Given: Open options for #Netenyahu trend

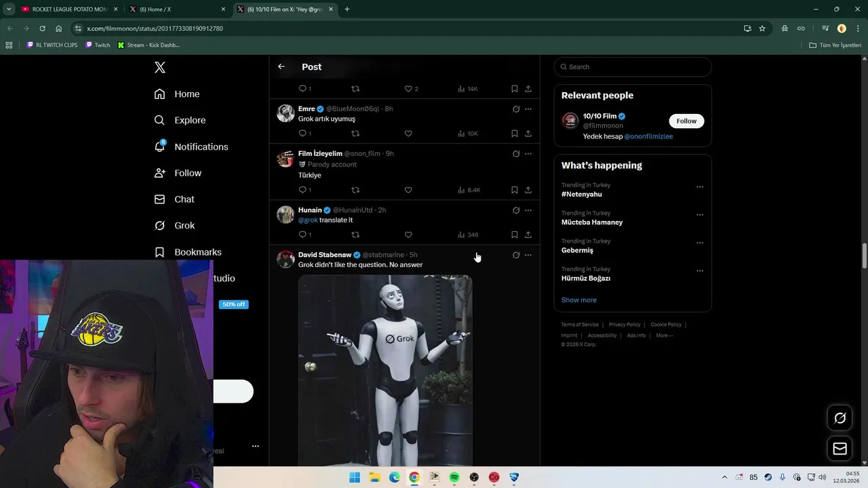Looking at the screenshot, I should [700, 187].
